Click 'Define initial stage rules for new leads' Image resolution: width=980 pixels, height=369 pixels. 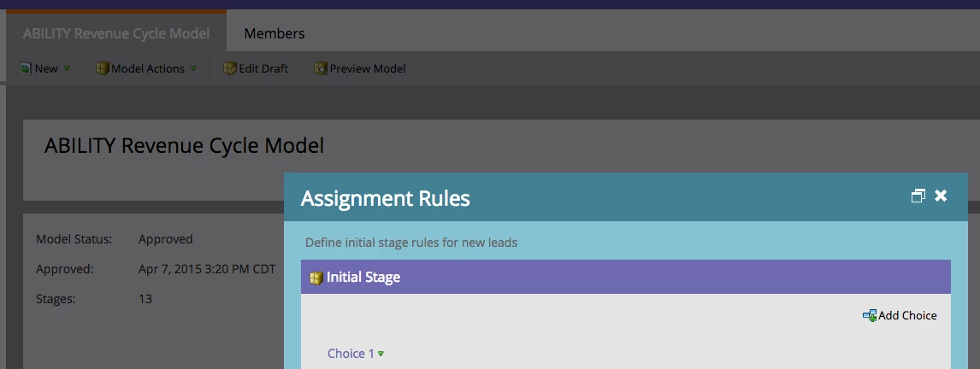pyautogui.click(x=411, y=243)
